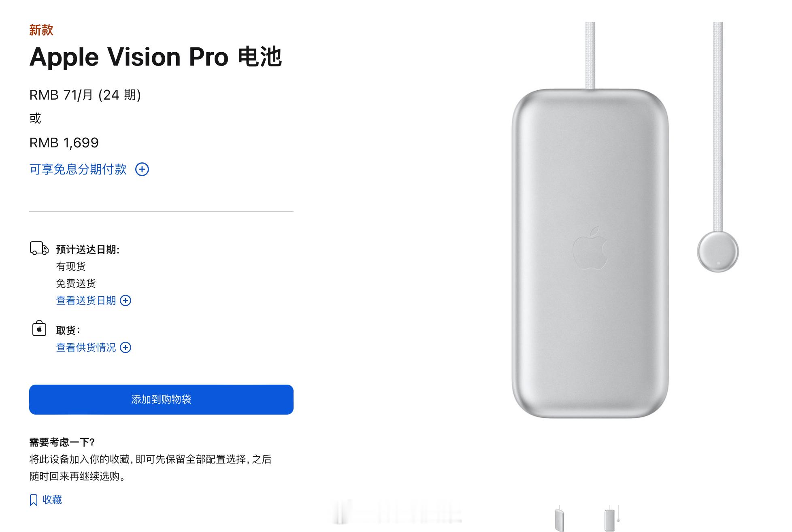Click the Apple Store pickup bag icon

pos(39,328)
